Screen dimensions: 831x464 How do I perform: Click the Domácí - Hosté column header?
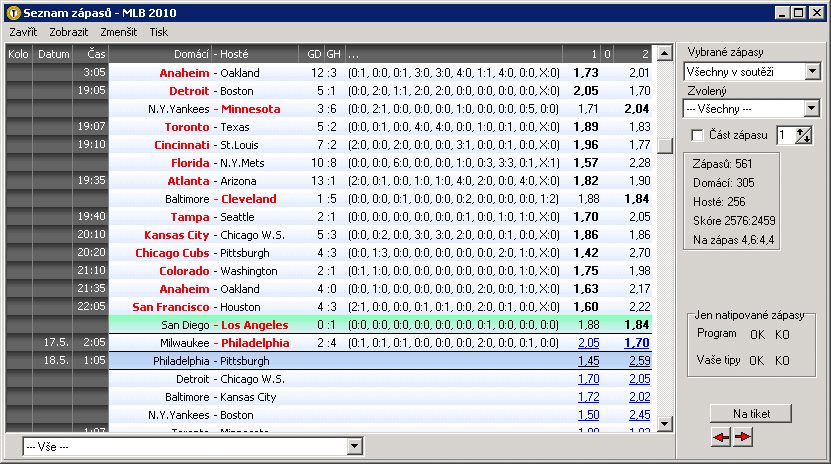click(x=204, y=54)
